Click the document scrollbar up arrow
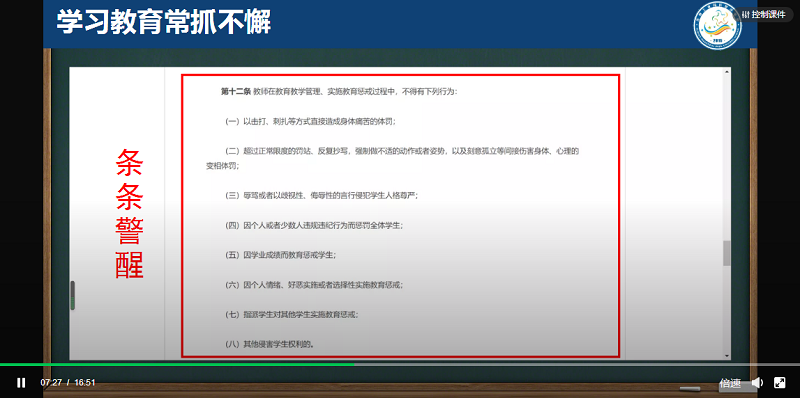The image size is (800, 398). (x=727, y=72)
